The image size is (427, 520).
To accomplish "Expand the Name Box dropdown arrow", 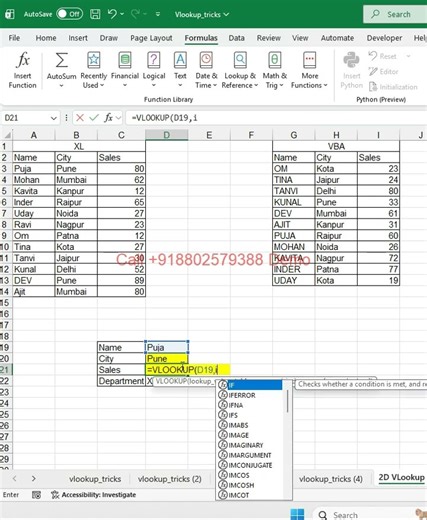I will [53, 118].
